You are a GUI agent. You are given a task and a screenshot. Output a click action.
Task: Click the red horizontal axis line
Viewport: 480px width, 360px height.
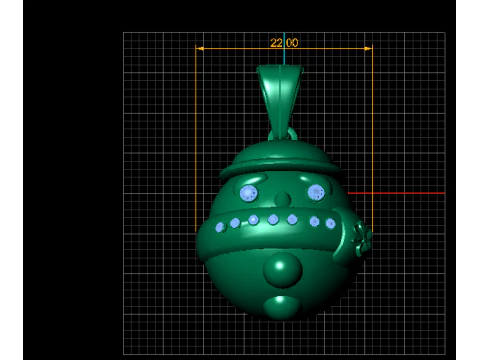point(396,193)
